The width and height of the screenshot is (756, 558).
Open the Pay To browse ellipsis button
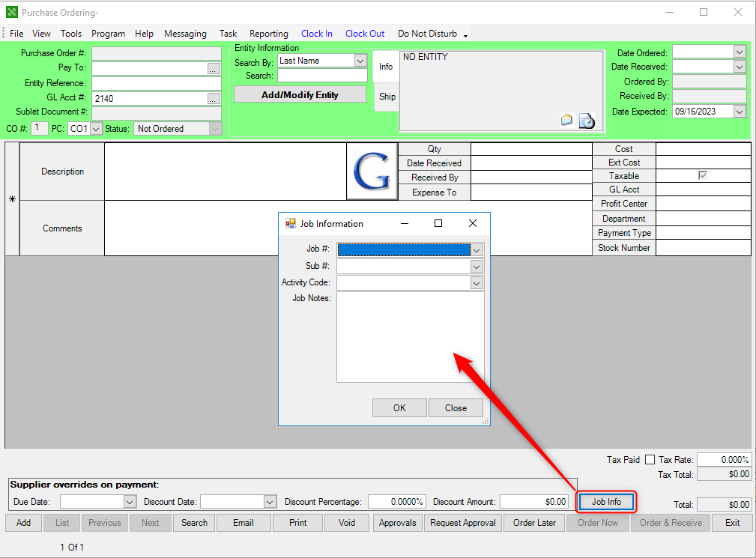pos(214,69)
